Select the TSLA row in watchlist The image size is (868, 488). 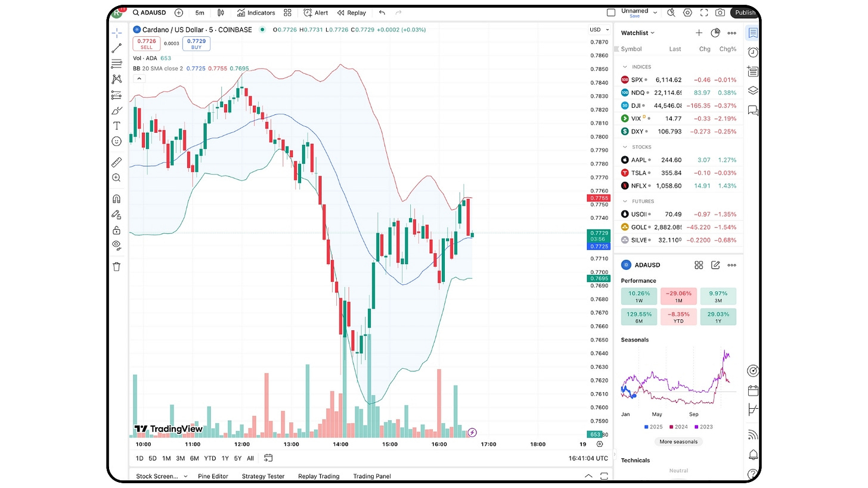678,173
